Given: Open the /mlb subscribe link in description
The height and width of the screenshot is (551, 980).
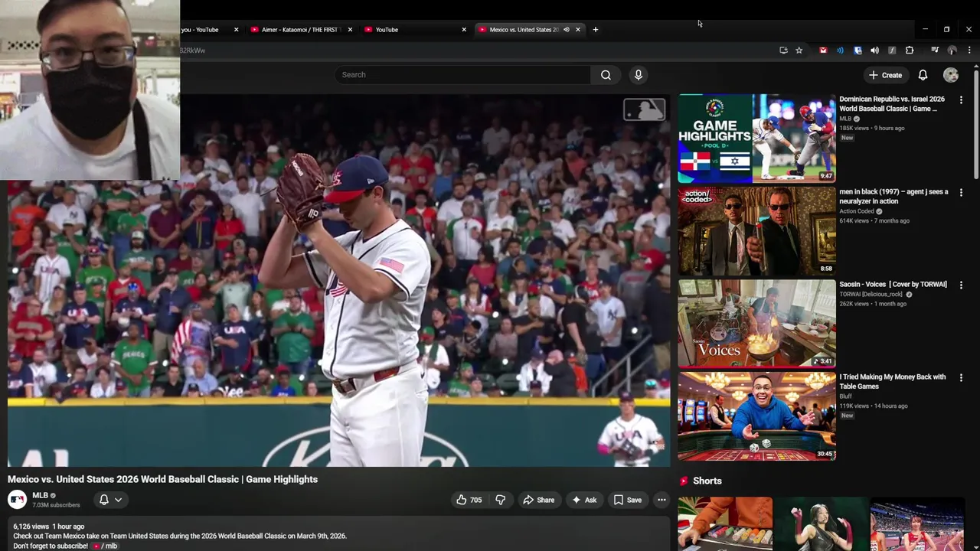Looking at the screenshot, I should [105, 546].
